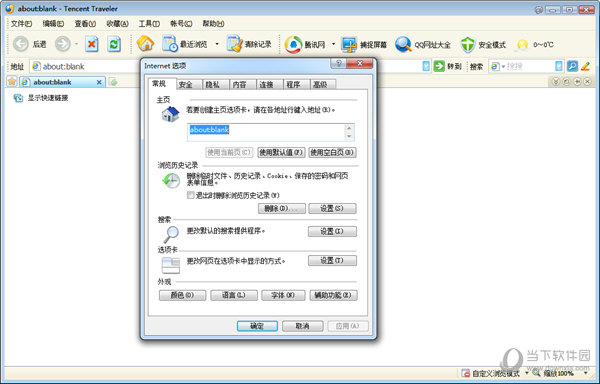Expand the custom browse mode dropdown arrow
This screenshot has width=600, height=384.
click(x=527, y=373)
